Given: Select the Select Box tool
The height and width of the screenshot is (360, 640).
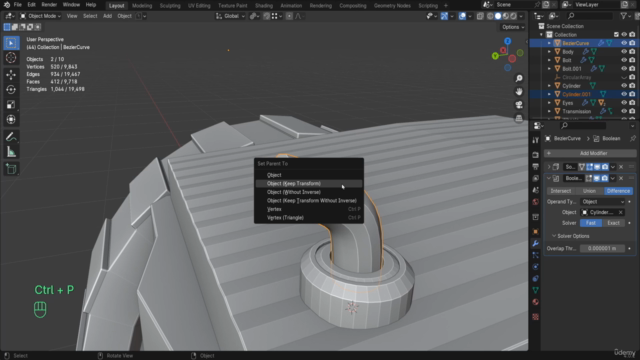Looking at the screenshot, I should coord(11,43).
